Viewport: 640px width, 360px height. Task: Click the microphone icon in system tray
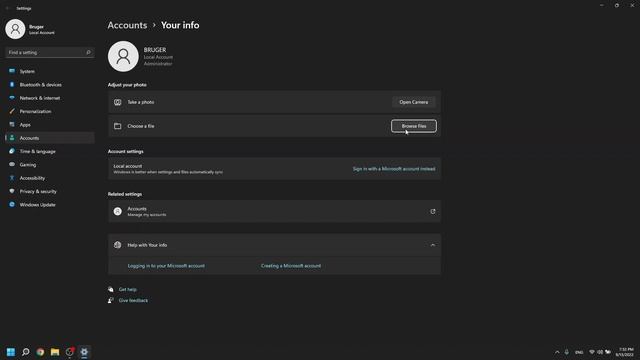567,352
